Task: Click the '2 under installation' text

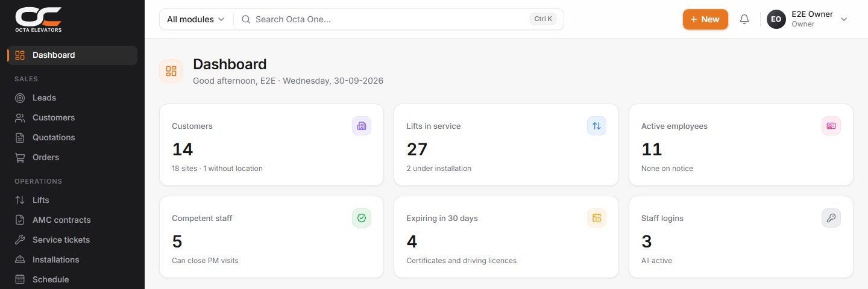Action: pyautogui.click(x=439, y=169)
